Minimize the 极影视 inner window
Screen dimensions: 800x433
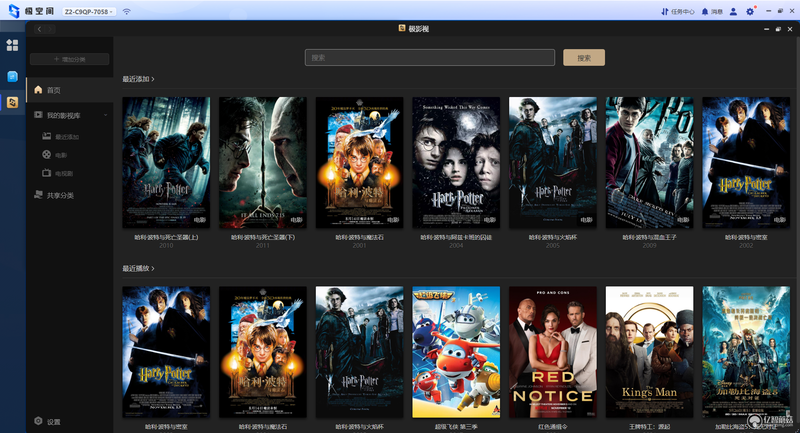(x=766, y=29)
